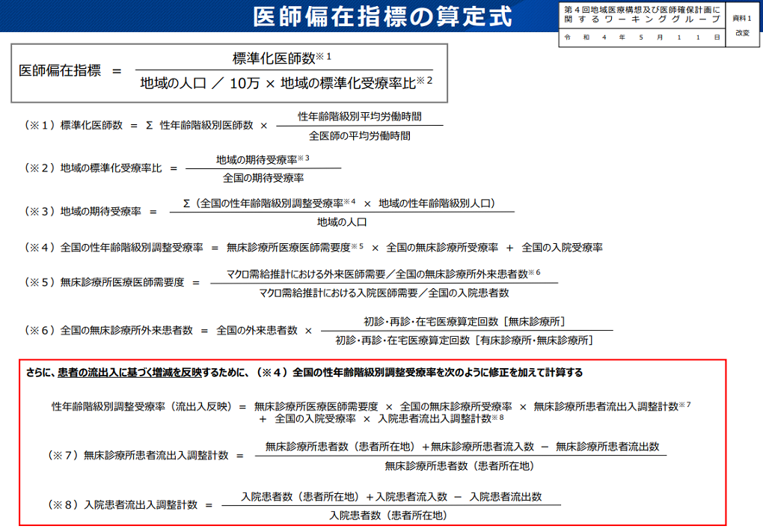Click denominator 入院患者数（患者所在地） of ※8
763x532 pixels.
388,516
